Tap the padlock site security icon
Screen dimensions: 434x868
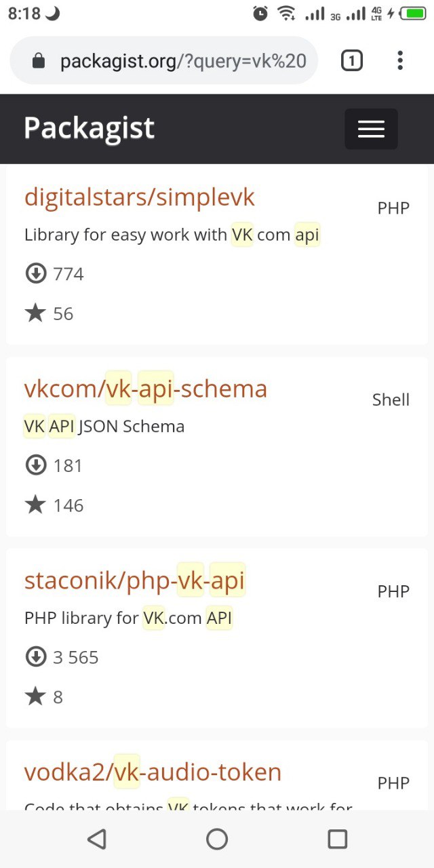[x=39, y=62]
